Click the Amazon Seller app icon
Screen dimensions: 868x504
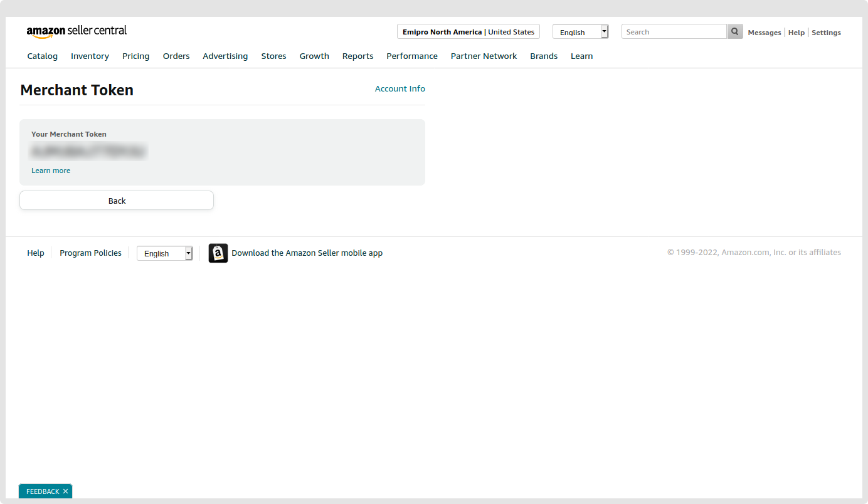[x=218, y=253]
